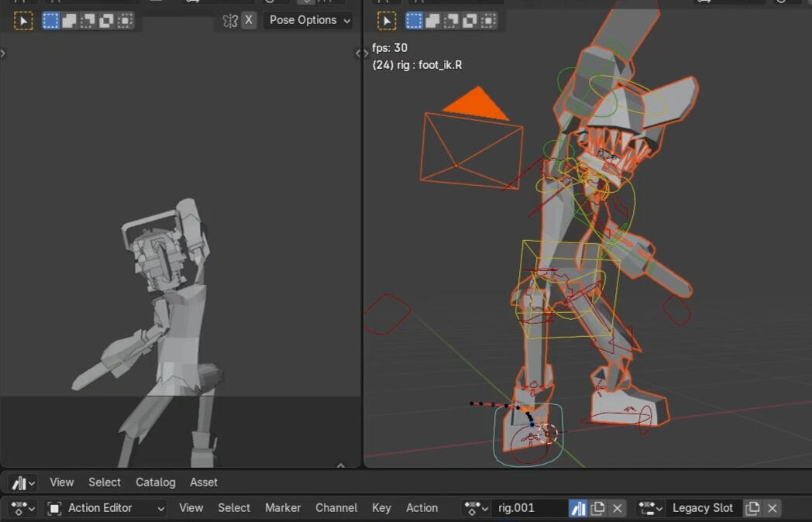812x522 pixels.
Task: Select the box select tool in left viewport
Action: pyautogui.click(x=24, y=21)
